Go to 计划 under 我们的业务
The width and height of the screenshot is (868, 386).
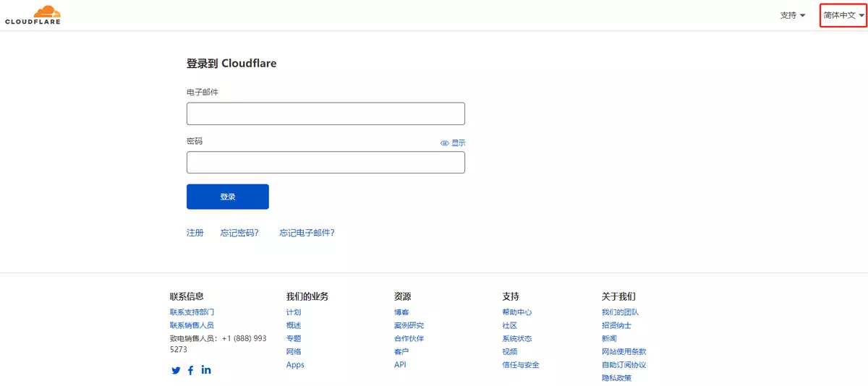(294, 312)
